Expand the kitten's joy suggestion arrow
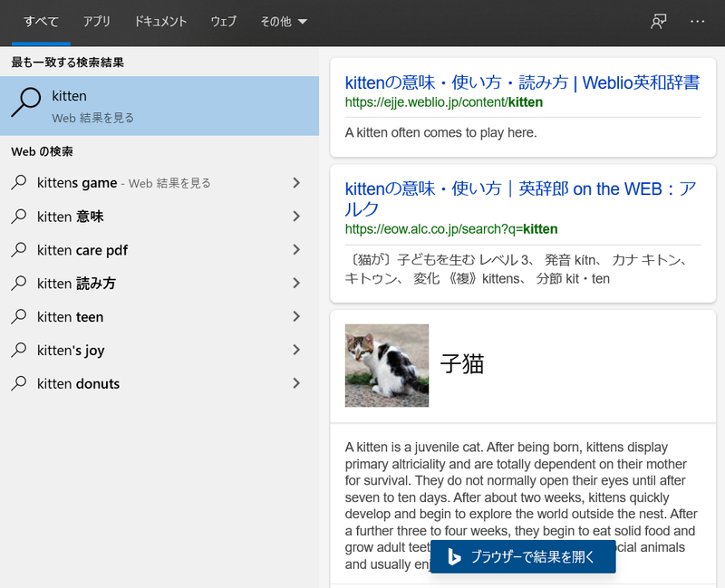 coord(296,350)
